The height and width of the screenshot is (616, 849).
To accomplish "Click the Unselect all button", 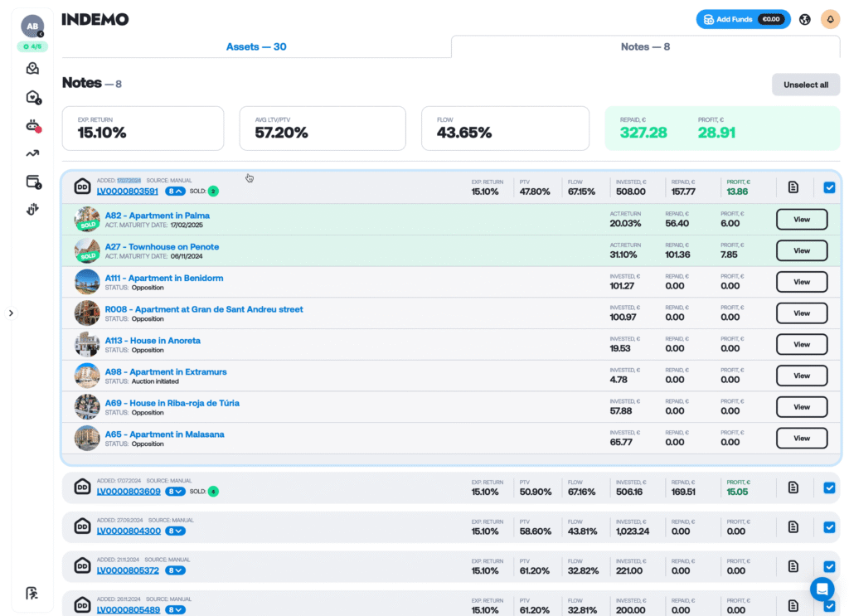I will point(806,85).
